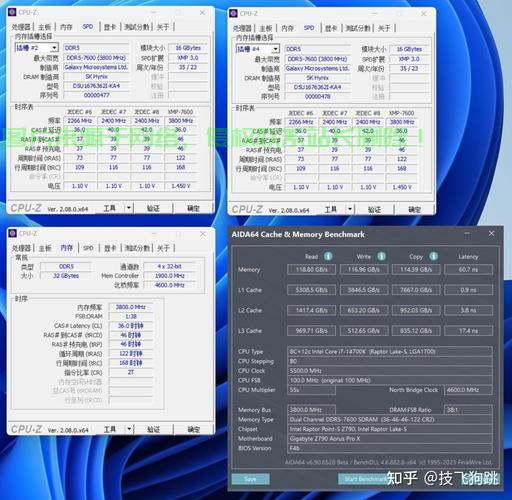The width and height of the screenshot is (512, 500).
Task: Select Memory Copy value 114.39 GB/s in AIDA64
Action: (x=416, y=269)
